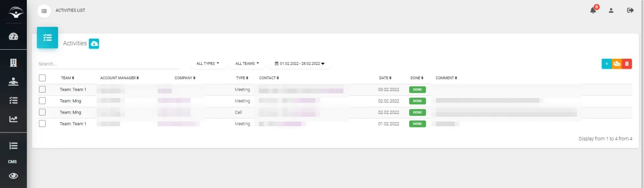Viewport: 644px width, 188px height.
Task: Click the DONE badge for Meeting 02.02.2022 row
Action: 417,101
